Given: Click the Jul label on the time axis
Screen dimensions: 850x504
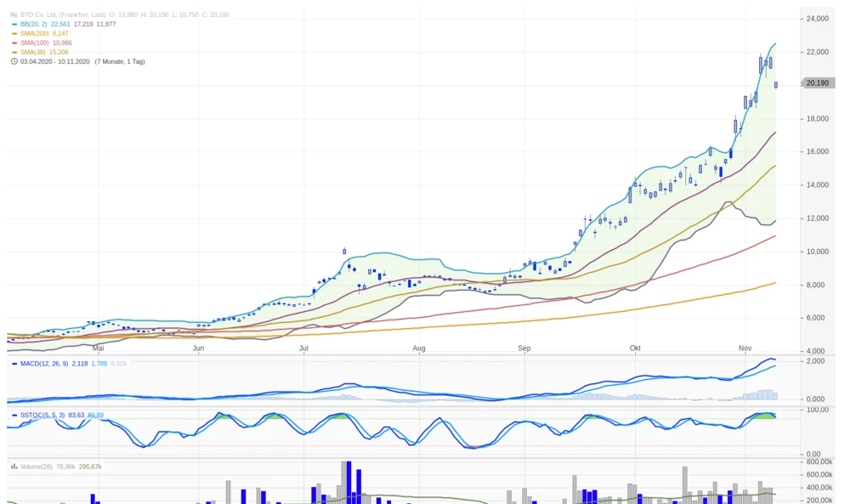Looking at the screenshot, I should tap(303, 348).
